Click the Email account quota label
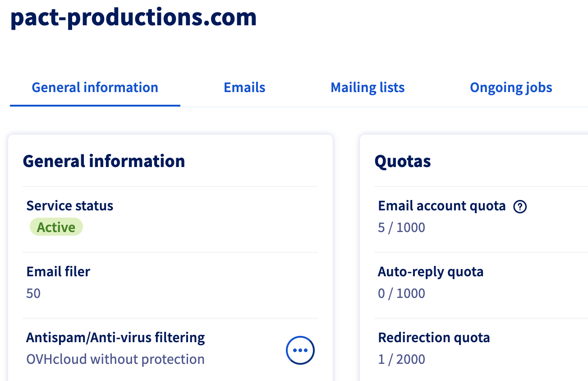 point(442,206)
